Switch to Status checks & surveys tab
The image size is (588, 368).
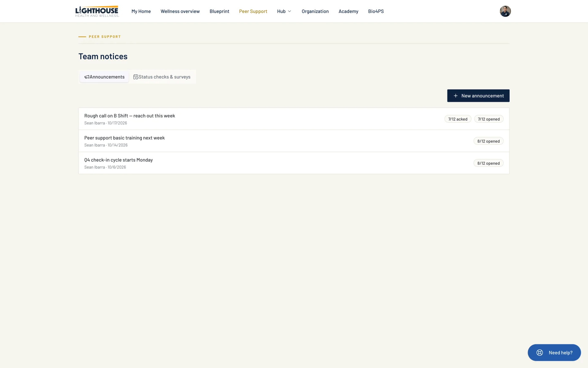click(162, 77)
